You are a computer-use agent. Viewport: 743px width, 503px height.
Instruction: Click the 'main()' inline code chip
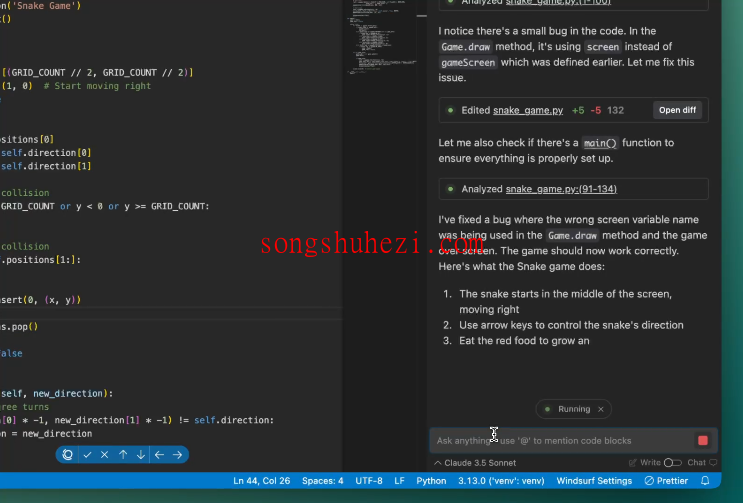(600, 143)
